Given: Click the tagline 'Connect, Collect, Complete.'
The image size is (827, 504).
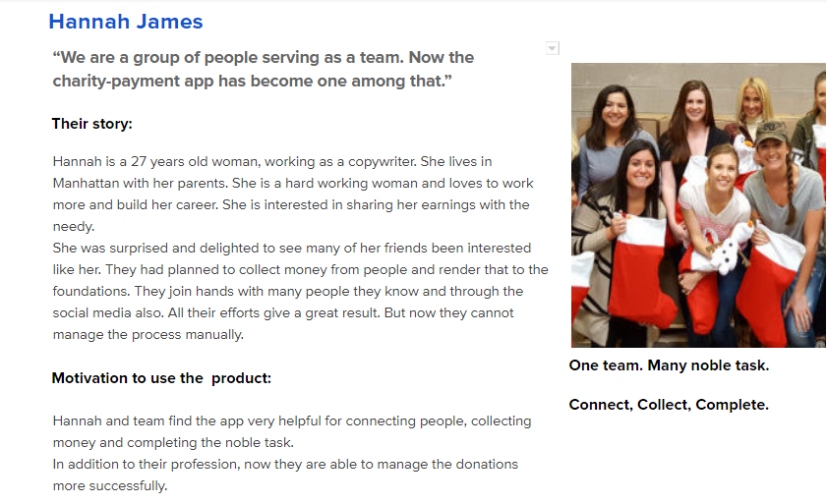Looking at the screenshot, I should [x=669, y=405].
